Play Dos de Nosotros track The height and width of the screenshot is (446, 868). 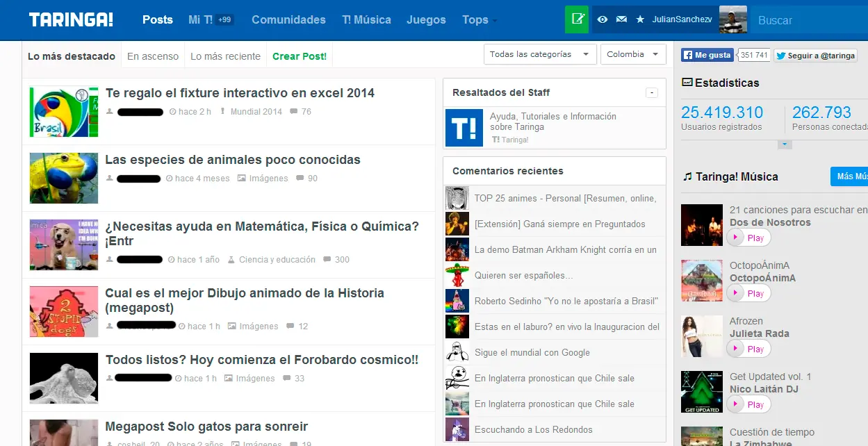[748, 238]
